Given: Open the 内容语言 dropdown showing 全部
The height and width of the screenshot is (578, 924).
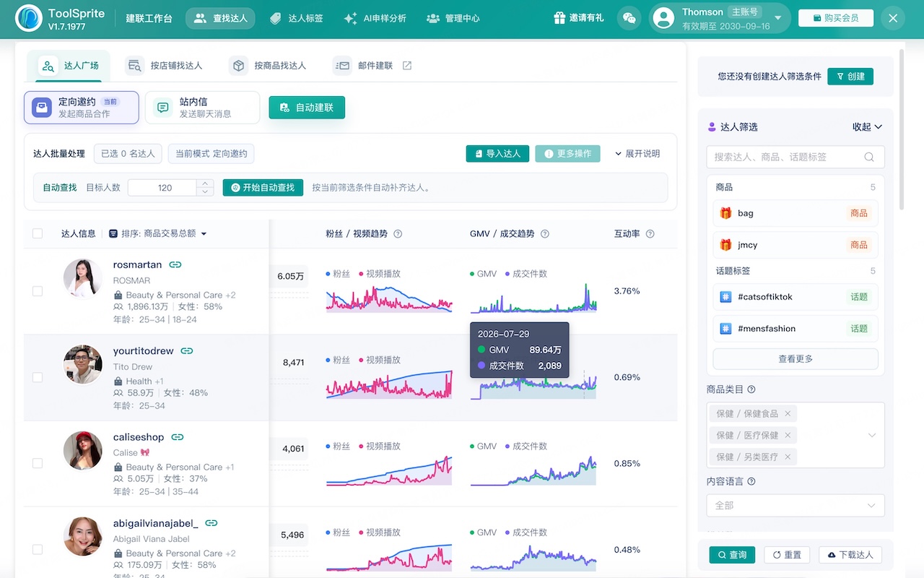Looking at the screenshot, I should 796,506.
